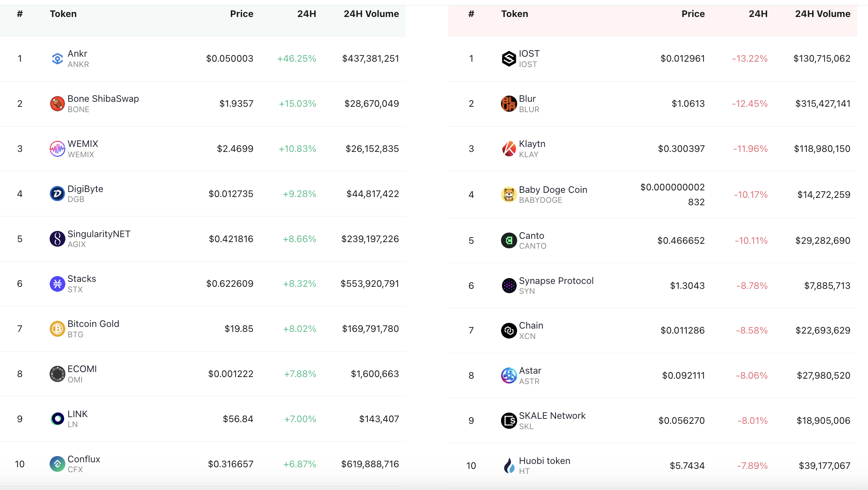Open the Stacks token name link

82,279
